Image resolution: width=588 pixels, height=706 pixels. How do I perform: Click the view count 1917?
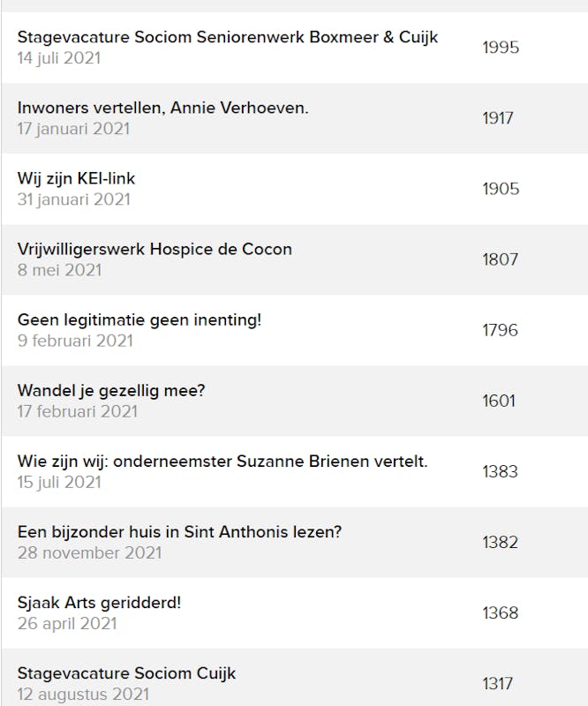pos(498,118)
